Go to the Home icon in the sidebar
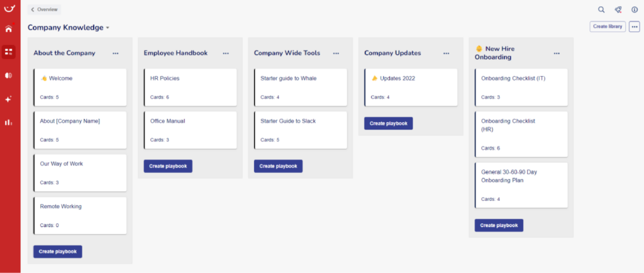This screenshot has width=644, height=273. click(x=9, y=29)
